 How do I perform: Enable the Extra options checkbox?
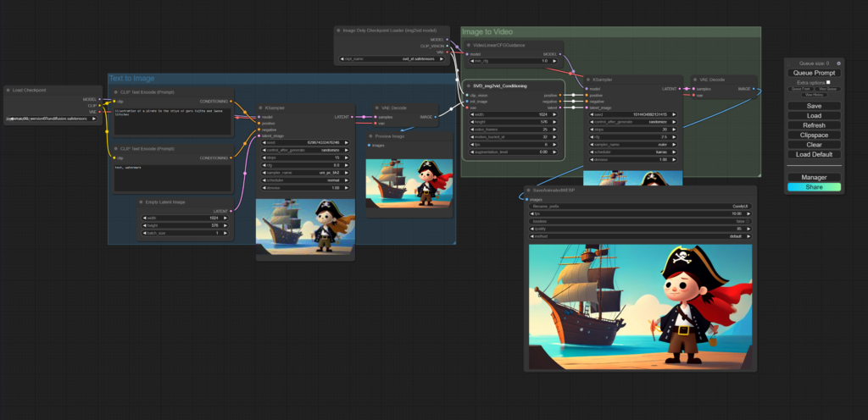tap(828, 82)
